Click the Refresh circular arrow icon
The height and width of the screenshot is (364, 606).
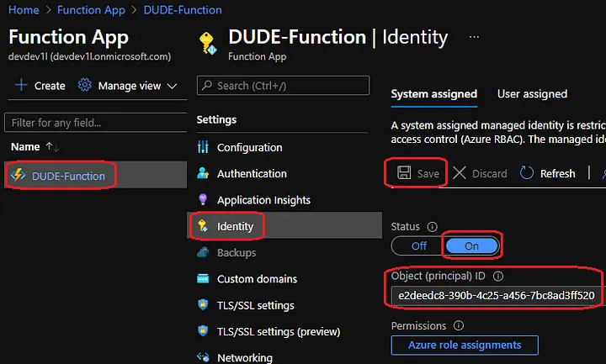(x=527, y=173)
